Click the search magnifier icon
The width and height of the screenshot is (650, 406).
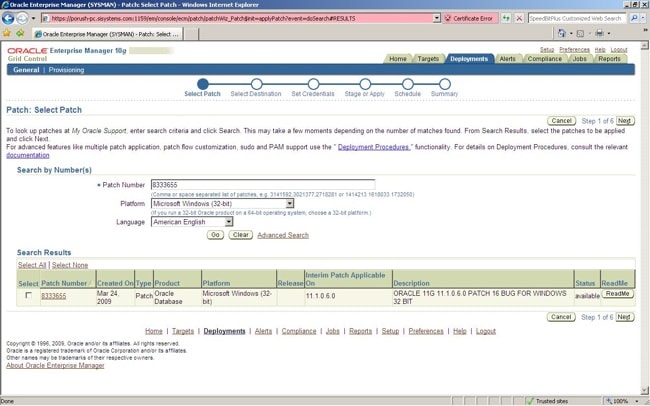click(x=633, y=18)
